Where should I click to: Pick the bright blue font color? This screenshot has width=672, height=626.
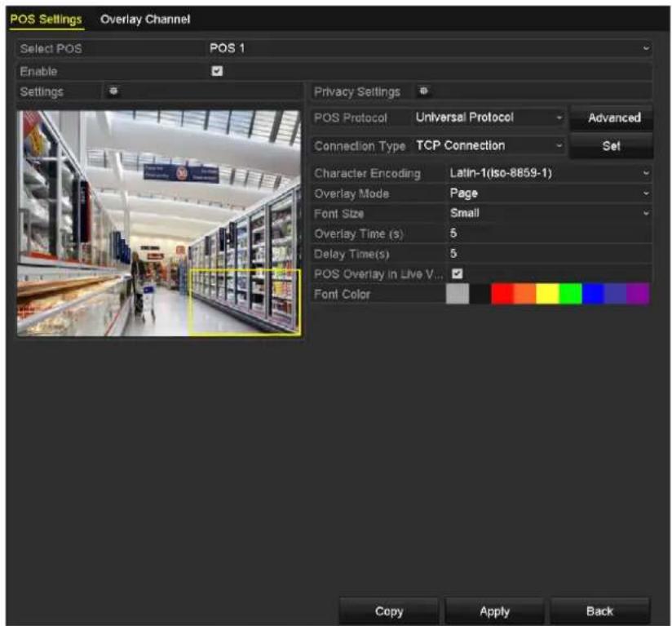[x=593, y=294]
